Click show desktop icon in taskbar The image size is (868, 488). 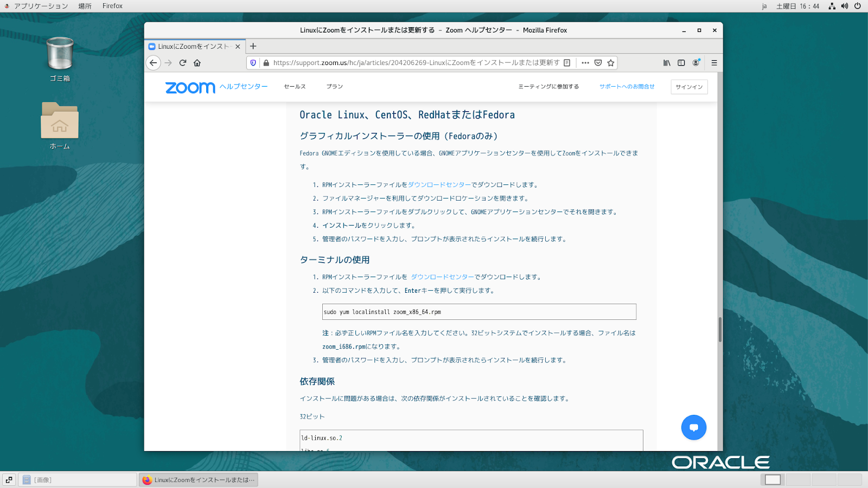tap(9, 480)
